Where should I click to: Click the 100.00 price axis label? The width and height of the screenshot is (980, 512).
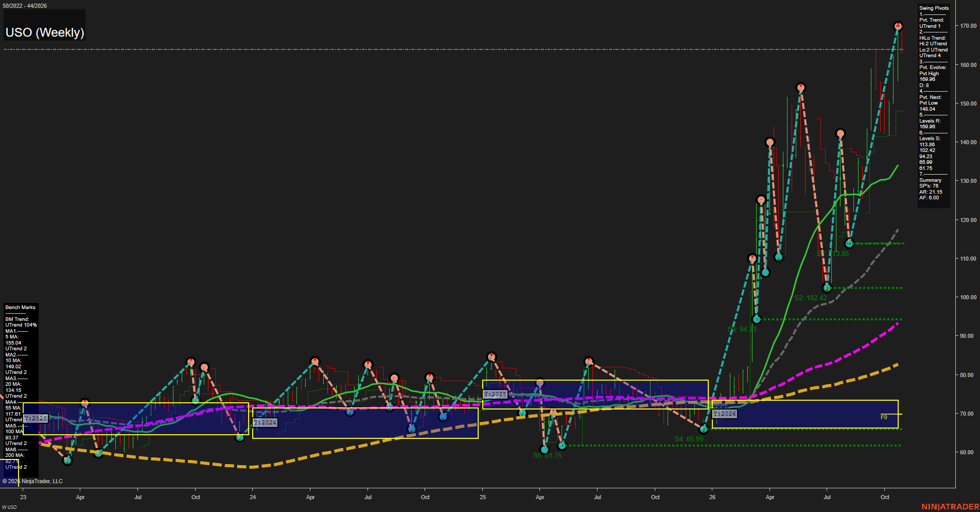968,297
